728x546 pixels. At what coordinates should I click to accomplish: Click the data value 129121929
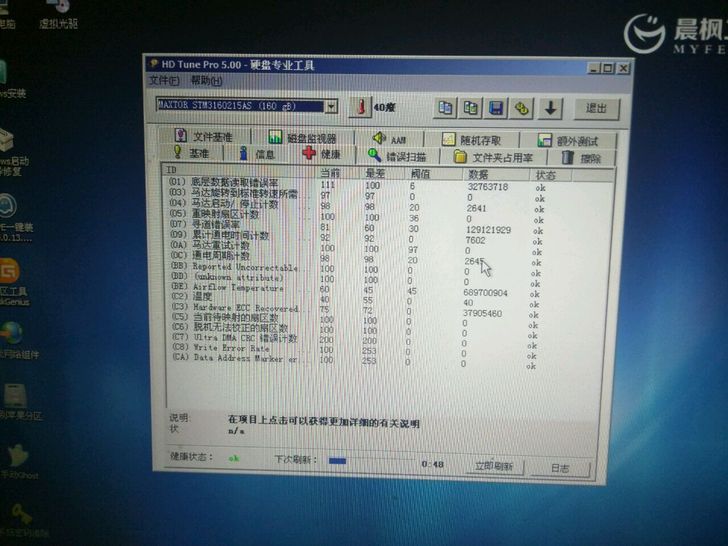point(488,230)
